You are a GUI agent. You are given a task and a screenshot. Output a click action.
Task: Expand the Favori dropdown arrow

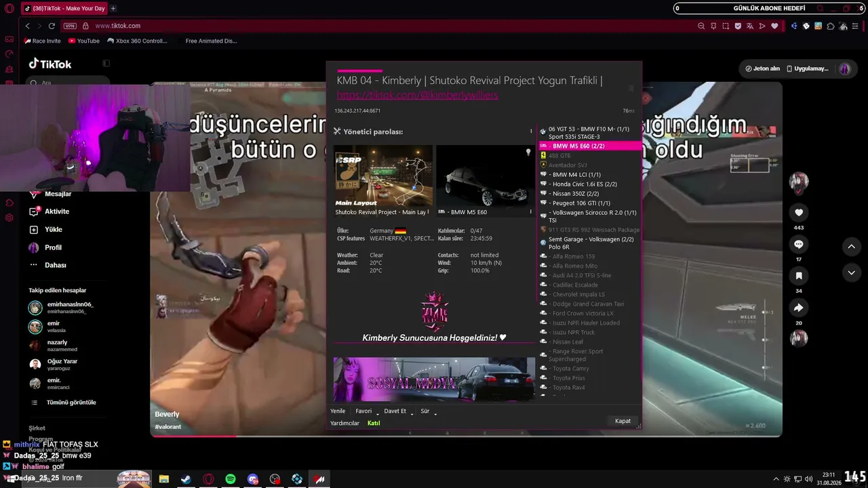coord(378,413)
